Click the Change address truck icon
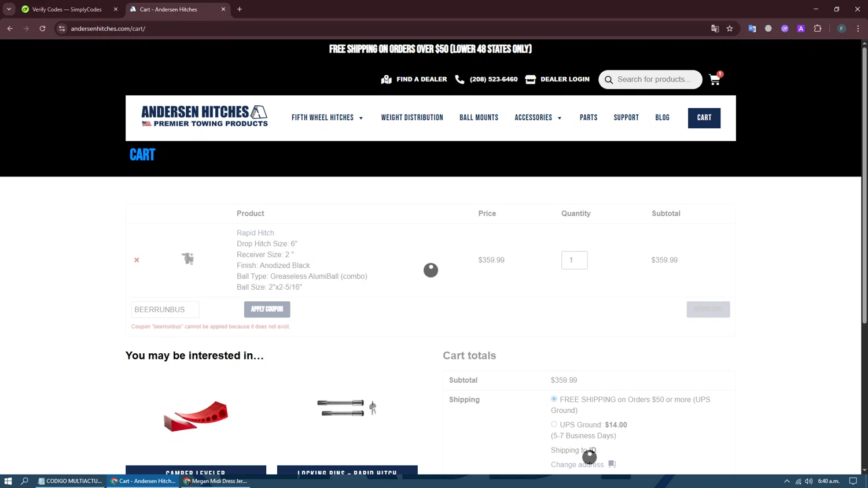This screenshot has height=488, width=868. coord(612,464)
